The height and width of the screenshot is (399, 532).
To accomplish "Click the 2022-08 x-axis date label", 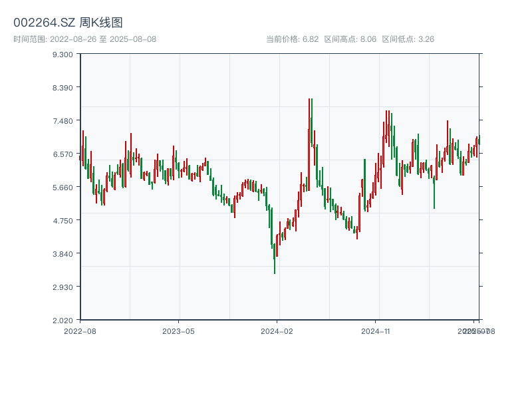I will [80, 331].
